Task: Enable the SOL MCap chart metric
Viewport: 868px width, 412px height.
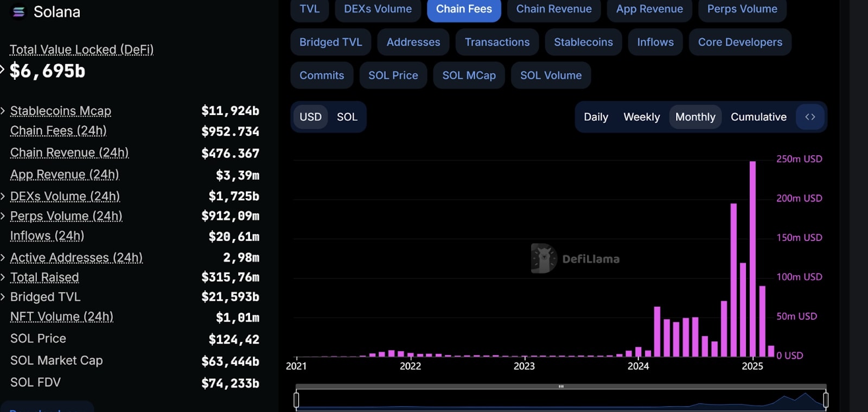Action: click(x=469, y=75)
